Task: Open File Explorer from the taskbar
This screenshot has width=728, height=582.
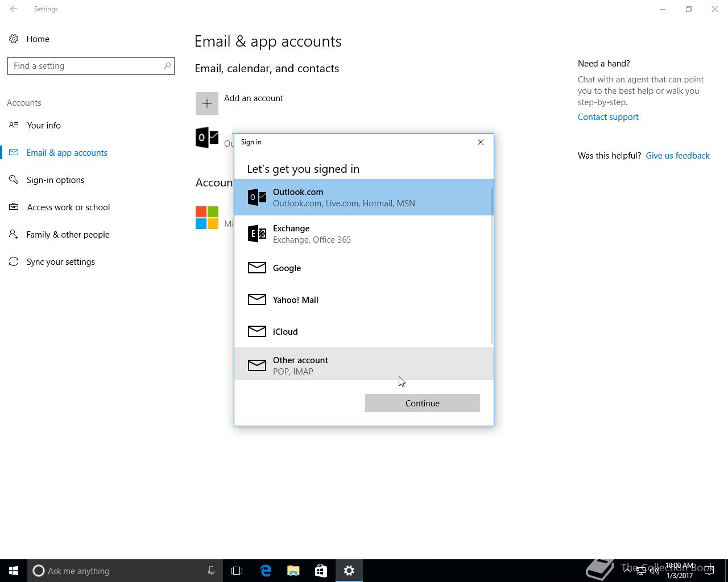Action: pos(293,571)
